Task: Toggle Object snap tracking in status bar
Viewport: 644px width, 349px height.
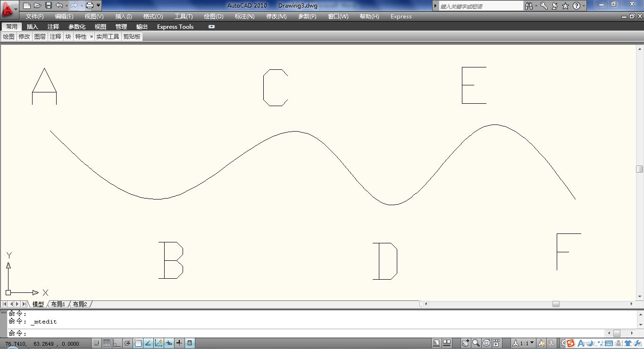Action: tap(148, 343)
